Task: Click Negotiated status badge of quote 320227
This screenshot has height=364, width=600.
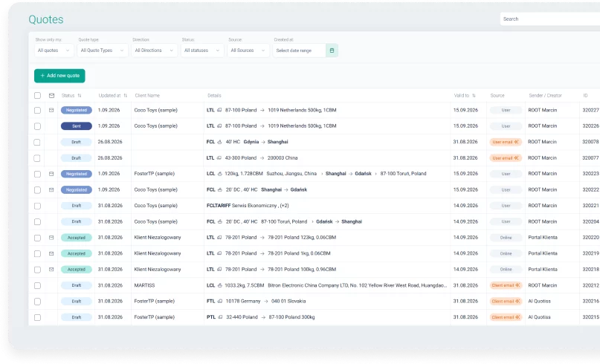Action: click(77, 110)
